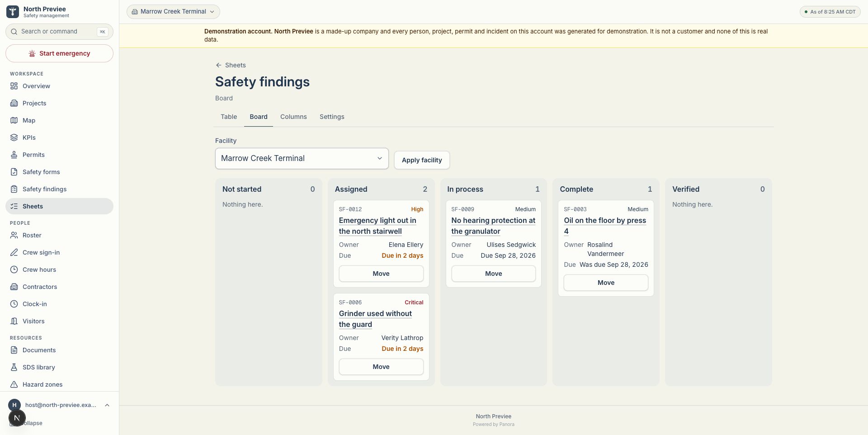
Task: Open the Settings tab
Action: tap(332, 117)
